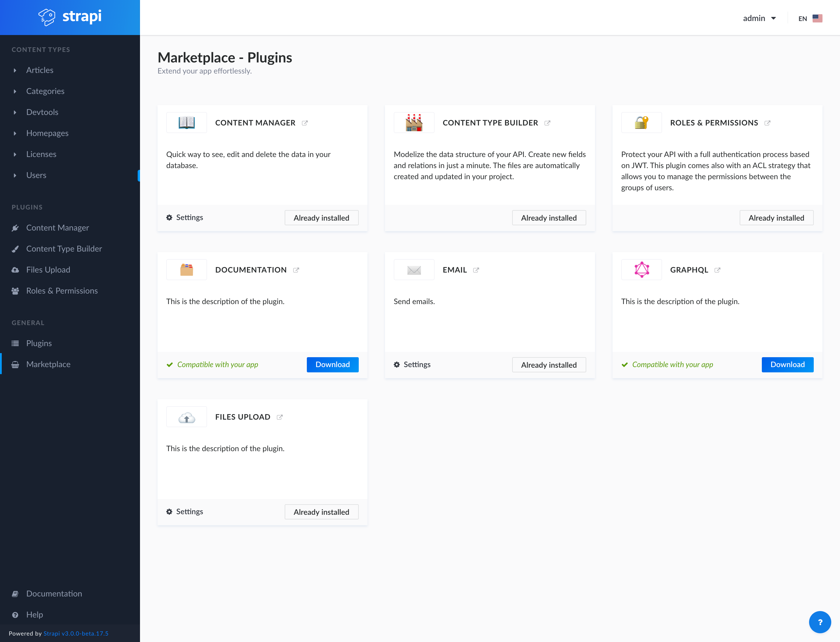Open external link icon beside Documentation plugin title
Image resolution: width=840 pixels, height=642 pixels.
[296, 270]
